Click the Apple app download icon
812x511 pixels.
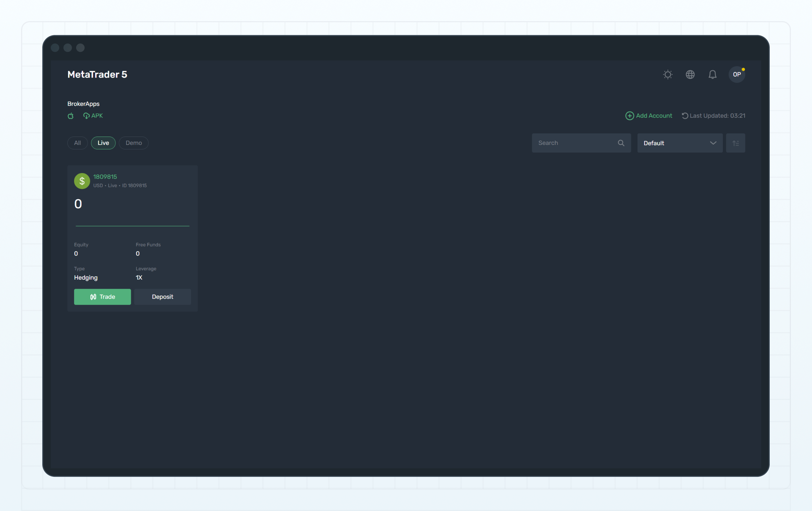pos(71,116)
